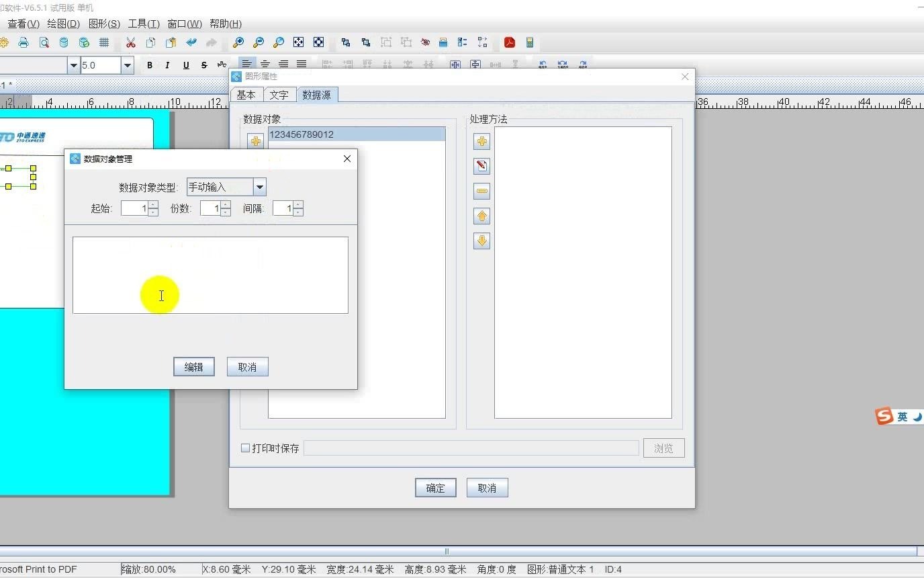Open print preview magnifier icon
Screen dimensions: 924x578
click(x=44, y=42)
